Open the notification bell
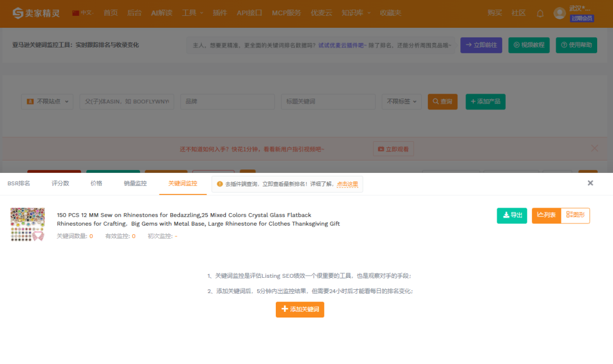Screen dimensions: 613x364 pos(540,13)
